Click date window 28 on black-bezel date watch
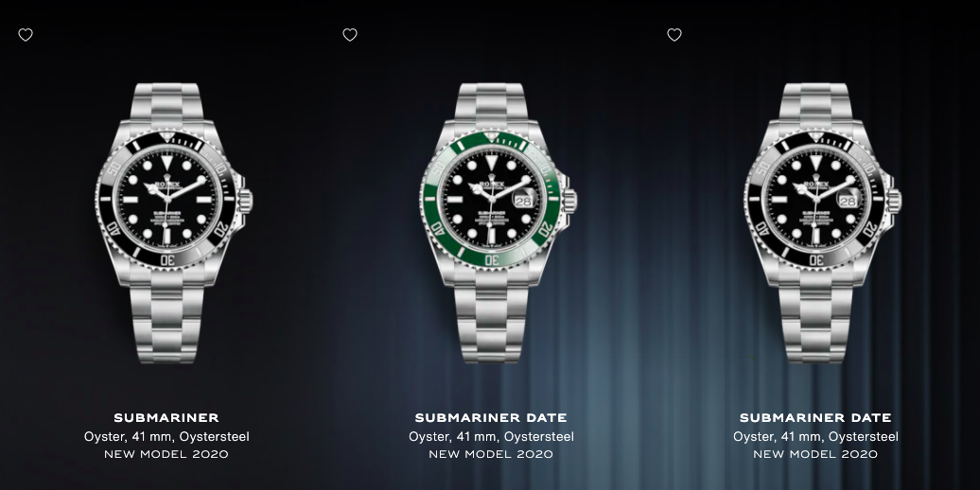Viewport: 980px width, 490px height. (x=848, y=201)
